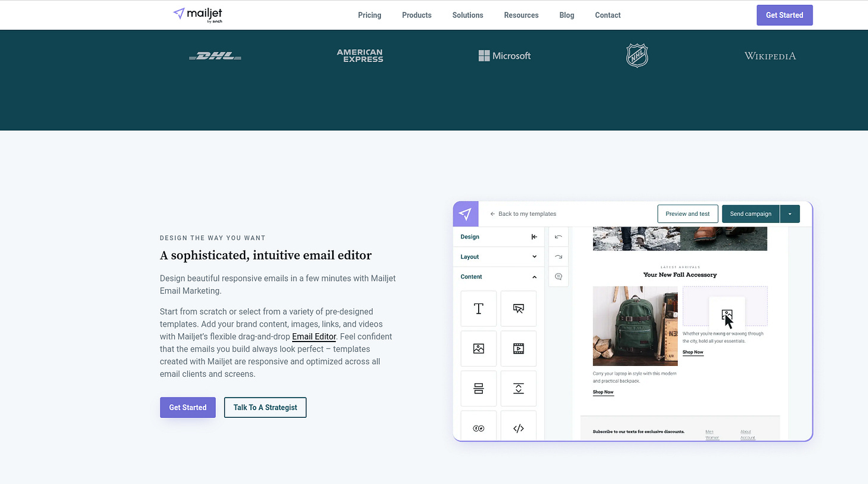
Task: Click the header Get Started button
Action: pos(785,15)
